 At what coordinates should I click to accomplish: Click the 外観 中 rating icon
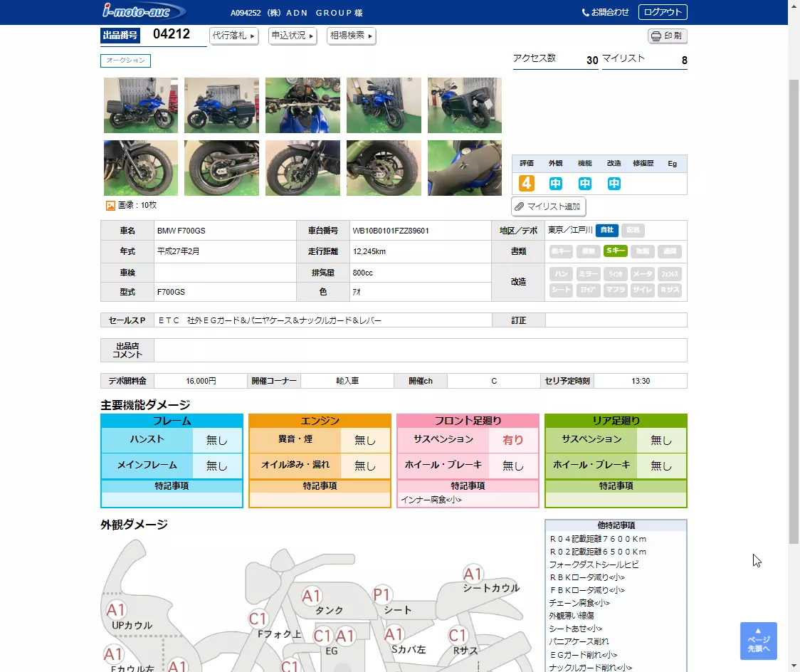point(556,183)
